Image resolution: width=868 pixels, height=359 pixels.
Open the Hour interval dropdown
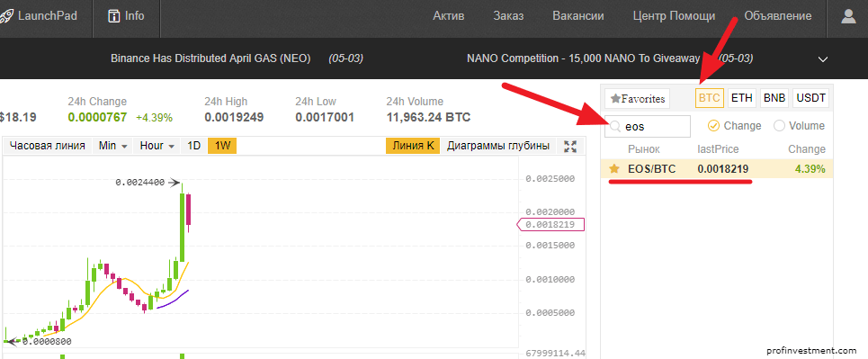coord(157,146)
